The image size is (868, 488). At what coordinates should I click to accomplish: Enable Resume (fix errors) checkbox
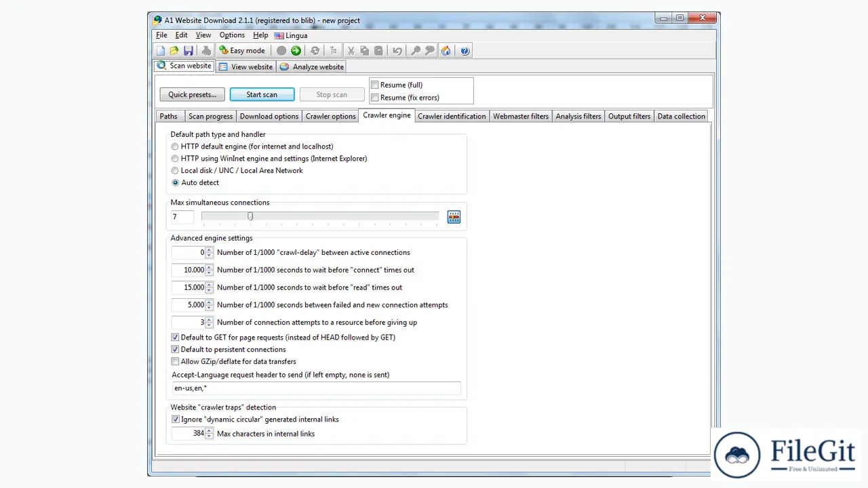click(x=374, y=98)
